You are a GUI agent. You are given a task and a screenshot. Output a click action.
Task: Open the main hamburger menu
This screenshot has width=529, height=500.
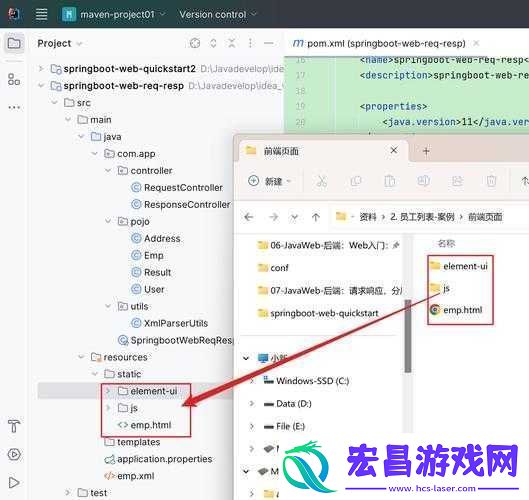(41, 14)
